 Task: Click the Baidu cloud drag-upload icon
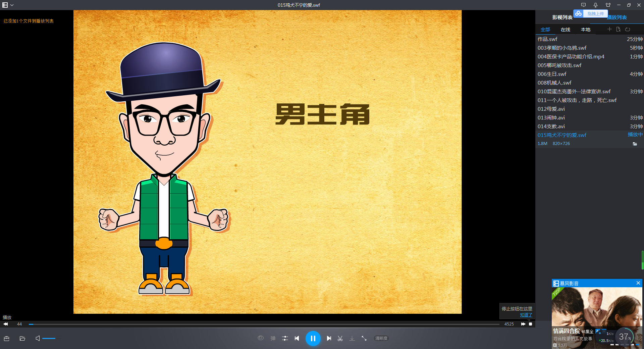579,13
